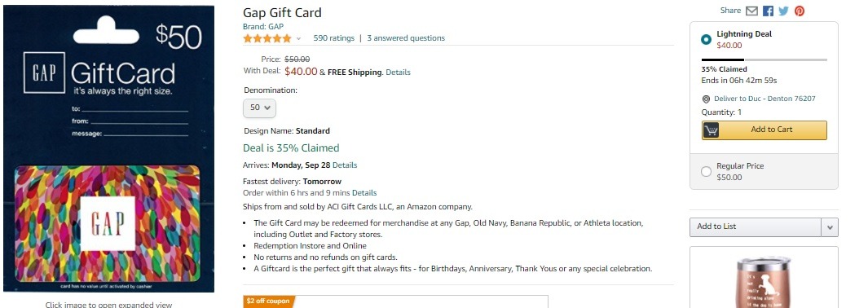The height and width of the screenshot is (308, 868).
Task: Open expanded view of Gap gift card image
Action: click(109, 149)
